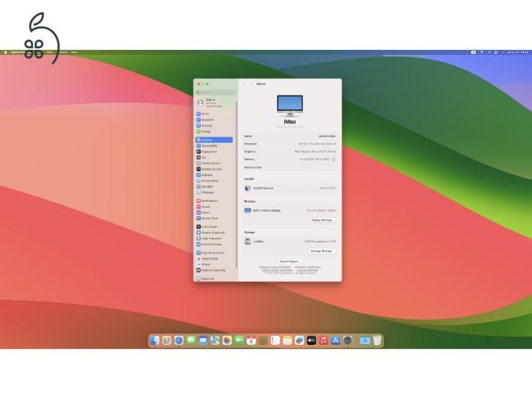The image size is (532, 399).
Task: Select Sound in the sidebar
Action: click(214, 207)
